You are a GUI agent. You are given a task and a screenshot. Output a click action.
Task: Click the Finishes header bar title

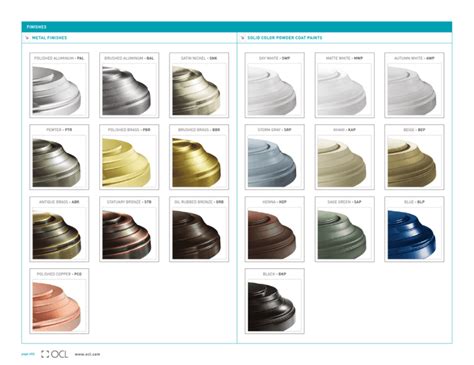(x=37, y=27)
